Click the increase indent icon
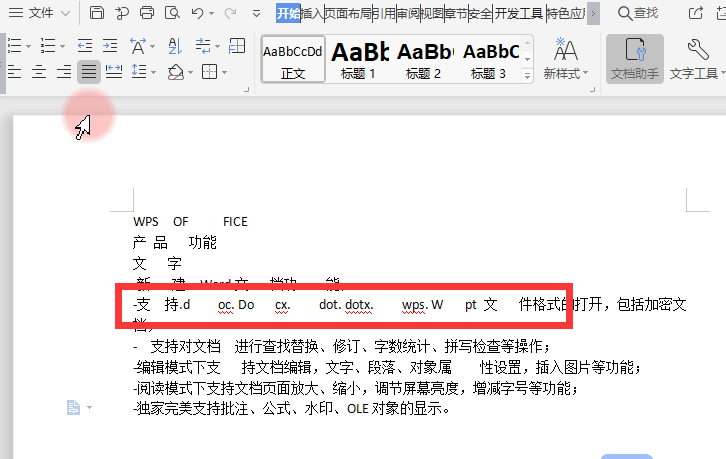This screenshot has width=726, height=459. pyautogui.click(x=110, y=46)
